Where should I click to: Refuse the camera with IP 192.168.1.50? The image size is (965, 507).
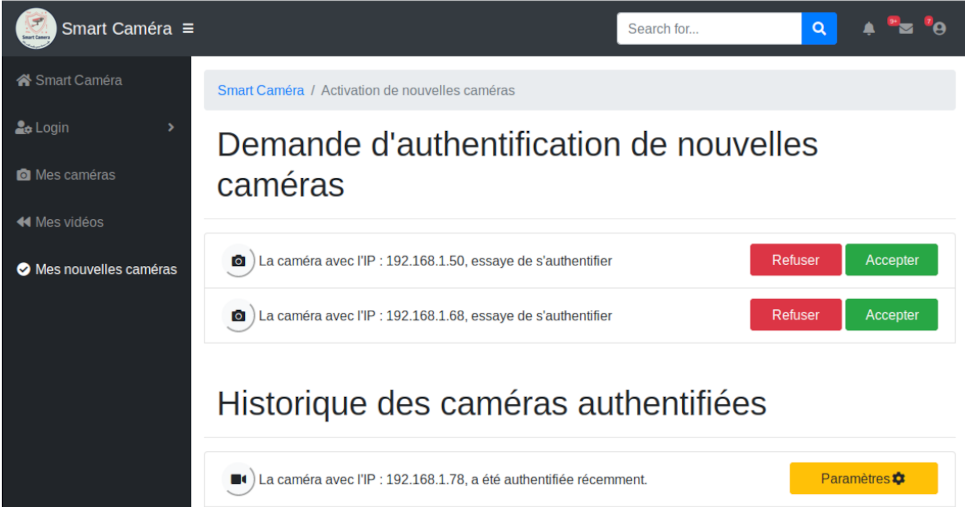[795, 260]
